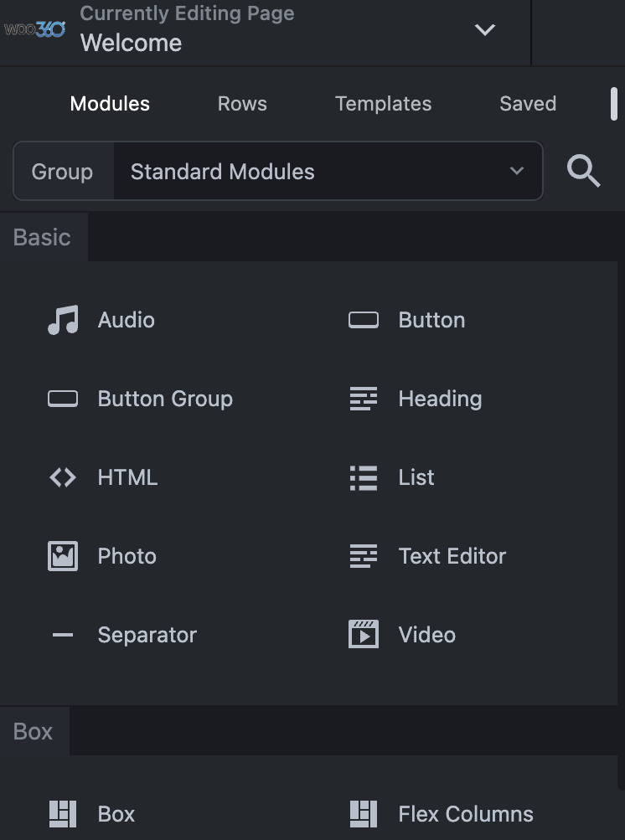Open the Templates tab
This screenshot has width=625, height=840.
[x=383, y=104]
